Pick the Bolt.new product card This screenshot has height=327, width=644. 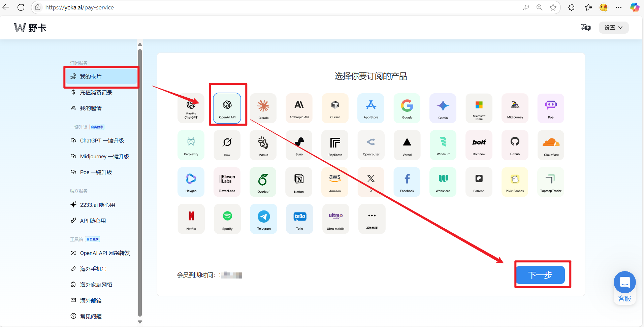(x=479, y=145)
